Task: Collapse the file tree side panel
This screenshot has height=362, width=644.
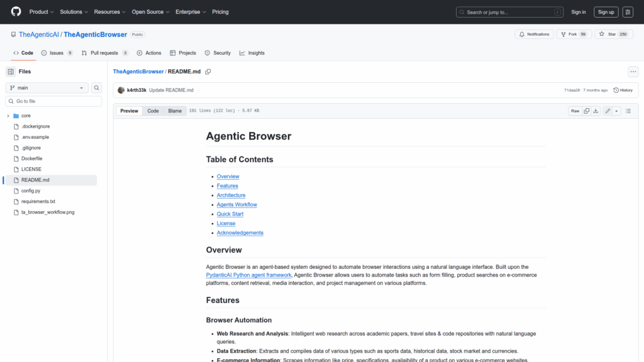Action: [x=11, y=72]
